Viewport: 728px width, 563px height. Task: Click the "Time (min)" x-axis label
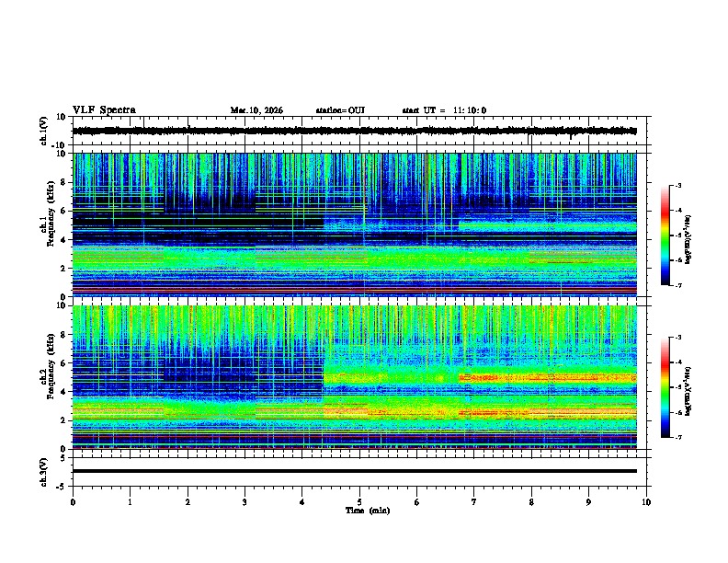click(x=368, y=511)
